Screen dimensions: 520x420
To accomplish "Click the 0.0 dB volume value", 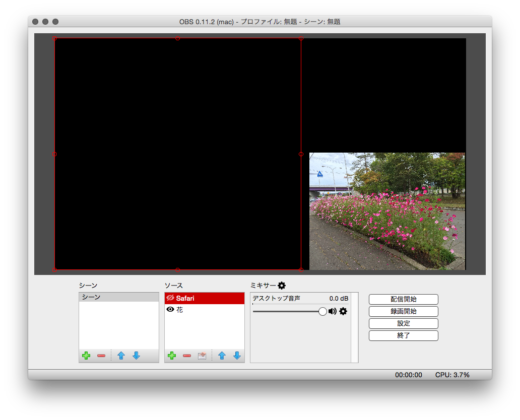I will [339, 298].
